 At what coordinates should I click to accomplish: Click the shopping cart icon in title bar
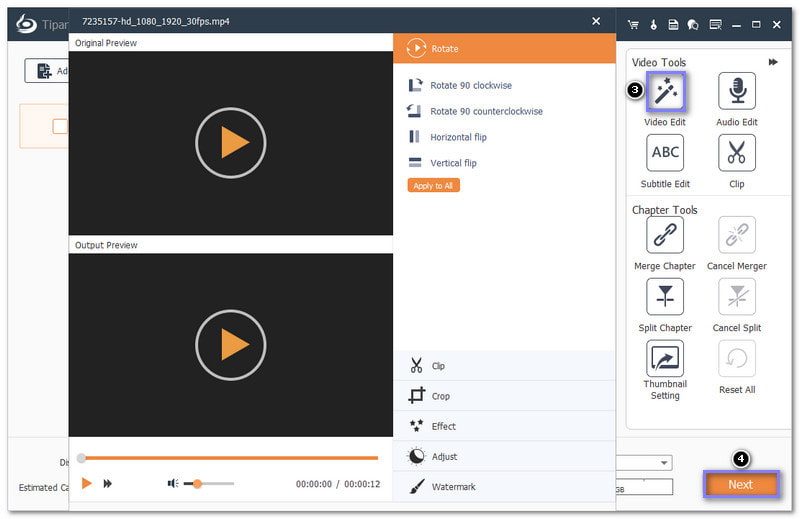pos(633,23)
